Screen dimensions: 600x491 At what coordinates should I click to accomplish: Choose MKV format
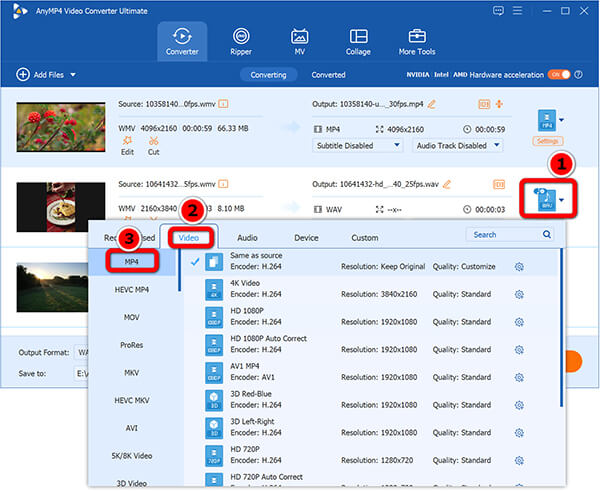click(131, 373)
